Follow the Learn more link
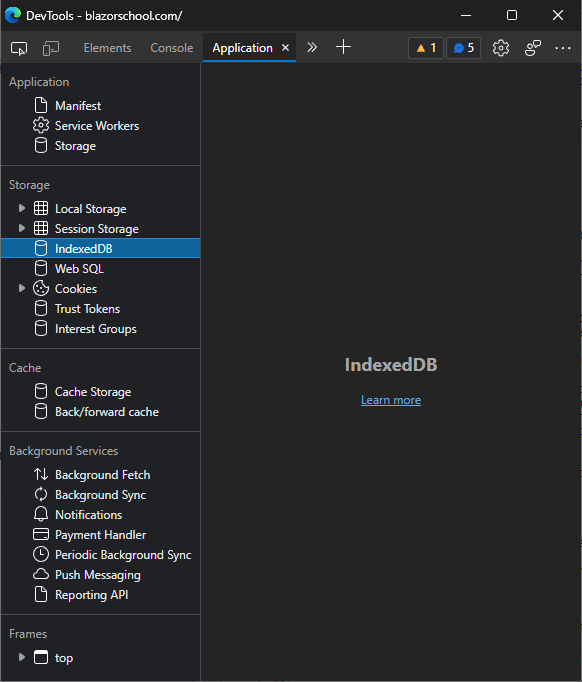Screen dimensions: 582x682 coord(391,400)
